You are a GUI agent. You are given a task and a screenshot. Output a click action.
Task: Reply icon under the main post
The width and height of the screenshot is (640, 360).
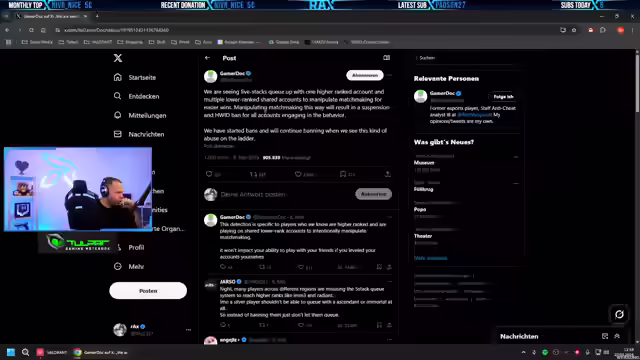209,174
